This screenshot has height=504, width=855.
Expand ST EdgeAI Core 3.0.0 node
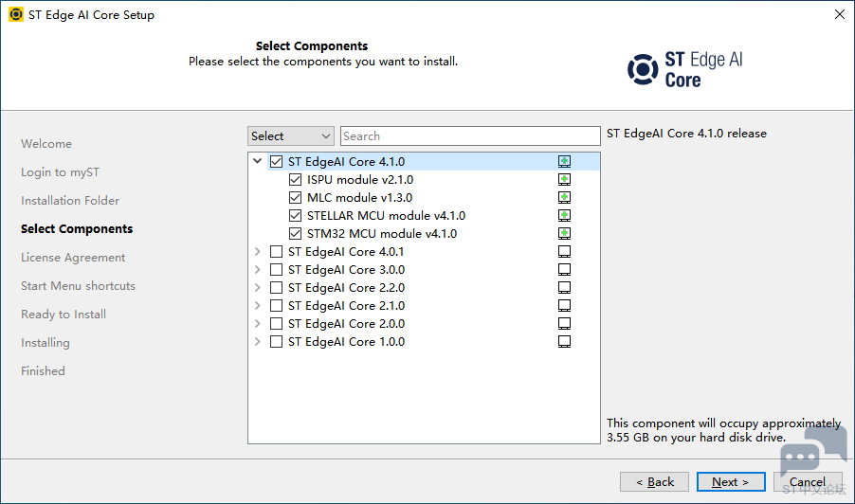[x=258, y=270]
